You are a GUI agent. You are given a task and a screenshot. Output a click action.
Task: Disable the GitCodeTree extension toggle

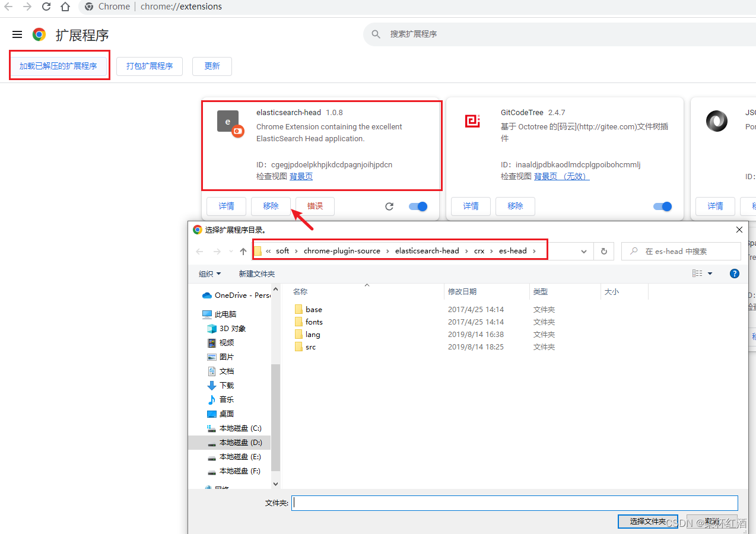pos(663,206)
